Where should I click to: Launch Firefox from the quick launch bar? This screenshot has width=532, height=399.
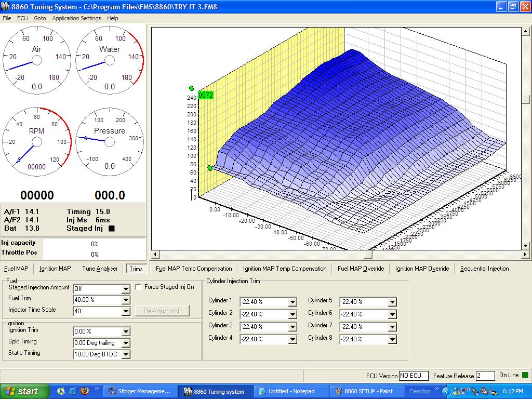[x=85, y=391]
